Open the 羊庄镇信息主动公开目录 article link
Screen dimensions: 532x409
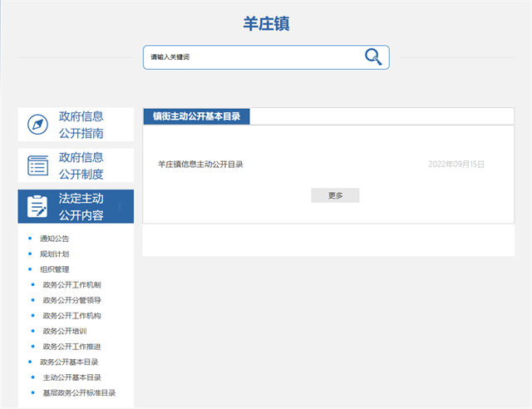(200, 165)
